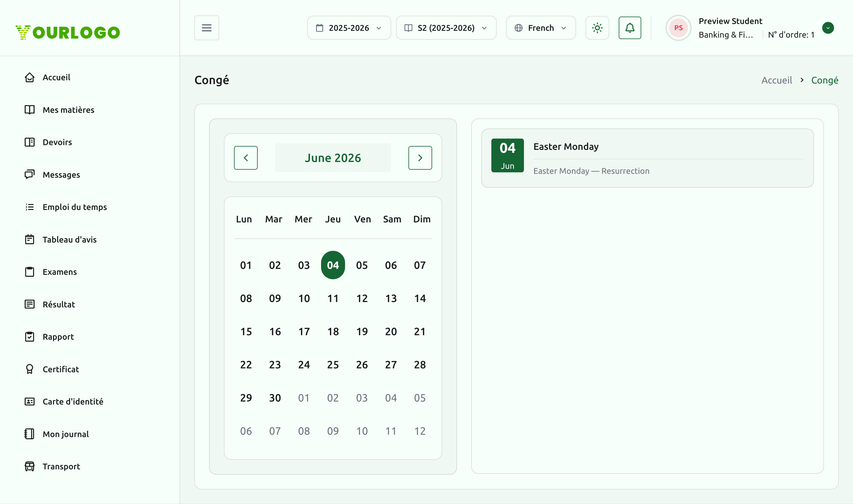Click the Certificat badge icon
Image resolution: width=853 pixels, height=504 pixels.
click(30, 369)
